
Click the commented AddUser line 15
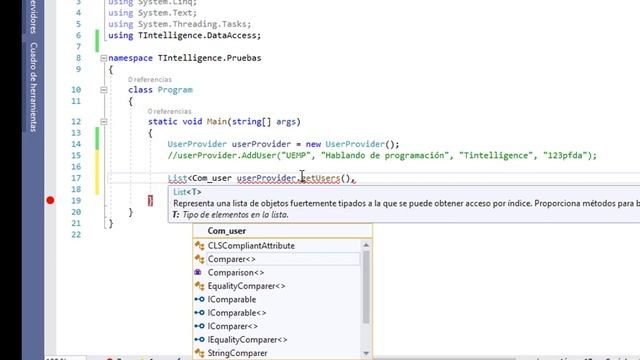click(382, 156)
